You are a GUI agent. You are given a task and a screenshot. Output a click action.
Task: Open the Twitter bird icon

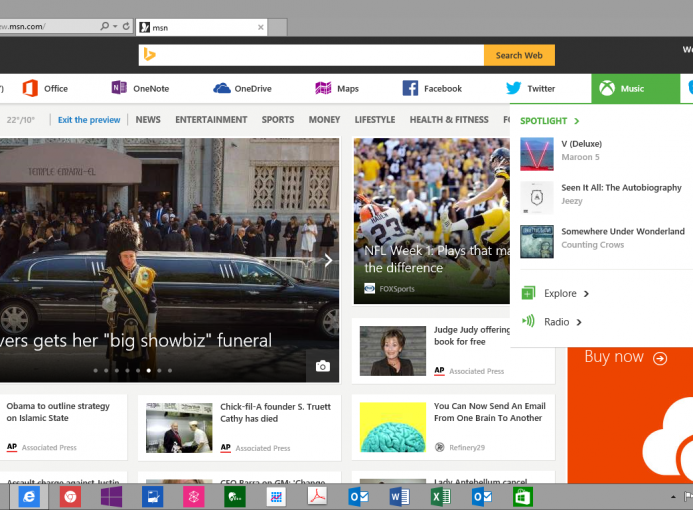point(513,88)
